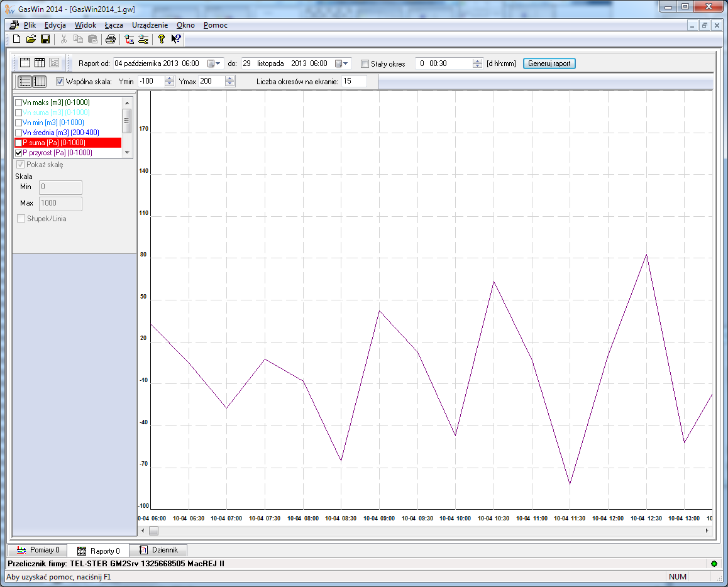Open the Plik menu
Viewport: 728px width, 587px height.
point(30,25)
